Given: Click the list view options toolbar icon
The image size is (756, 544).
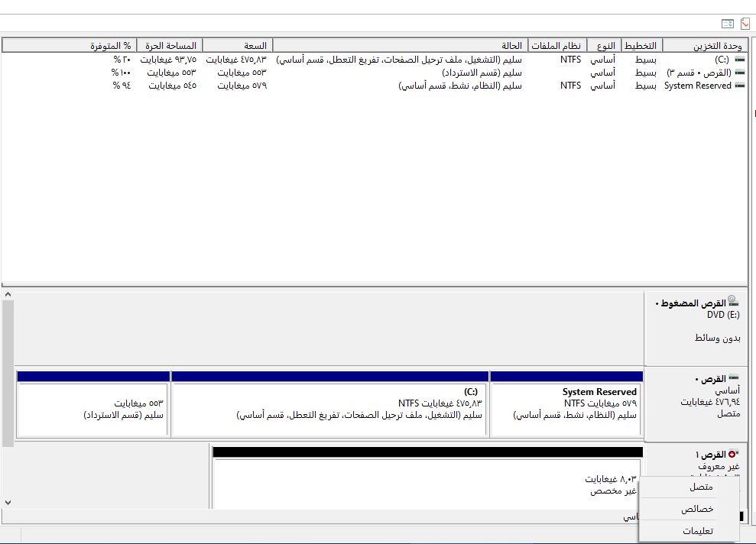Looking at the screenshot, I should [x=728, y=23].
